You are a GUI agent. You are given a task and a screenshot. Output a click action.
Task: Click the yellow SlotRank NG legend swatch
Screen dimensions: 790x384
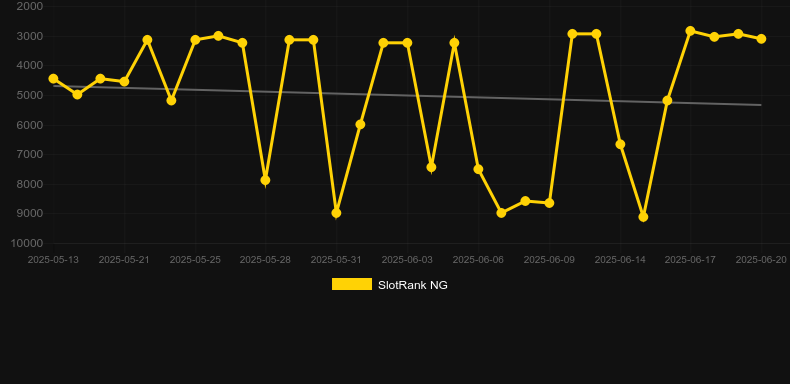click(x=352, y=284)
